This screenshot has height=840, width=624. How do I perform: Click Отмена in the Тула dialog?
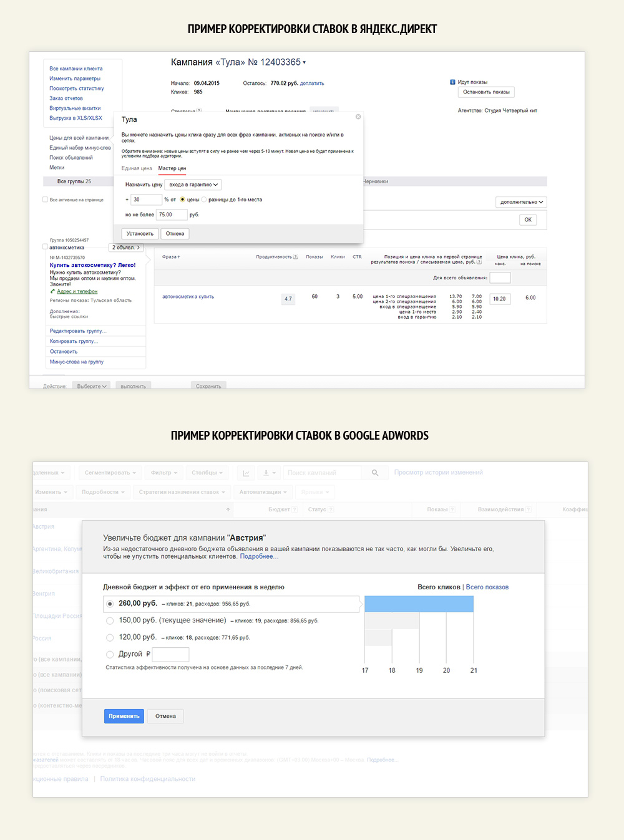pos(175,234)
